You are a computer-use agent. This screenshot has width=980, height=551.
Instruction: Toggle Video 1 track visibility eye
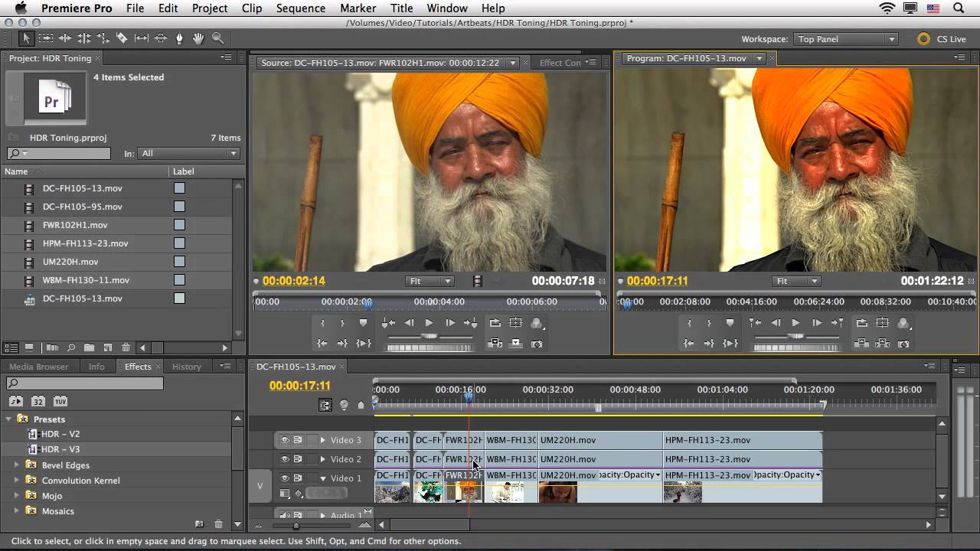pos(284,478)
